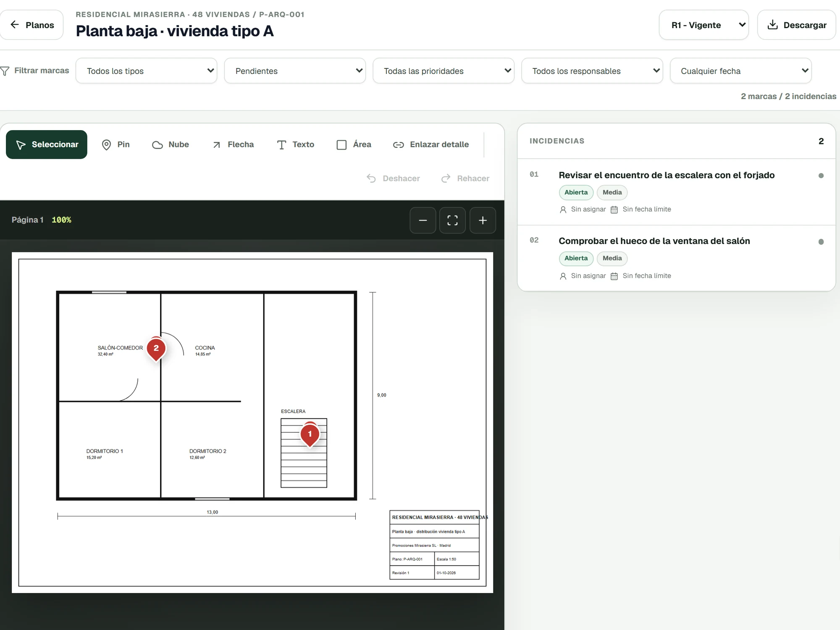This screenshot has width=840, height=630.
Task: Choose the Enlazar detalle tool
Action: tap(431, 144)
